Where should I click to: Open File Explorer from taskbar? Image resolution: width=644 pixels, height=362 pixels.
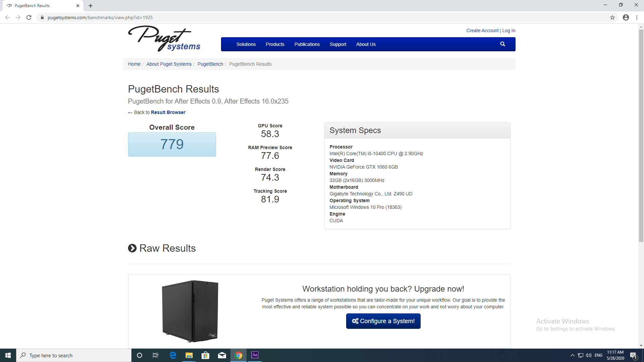click(x=189, y=355)
